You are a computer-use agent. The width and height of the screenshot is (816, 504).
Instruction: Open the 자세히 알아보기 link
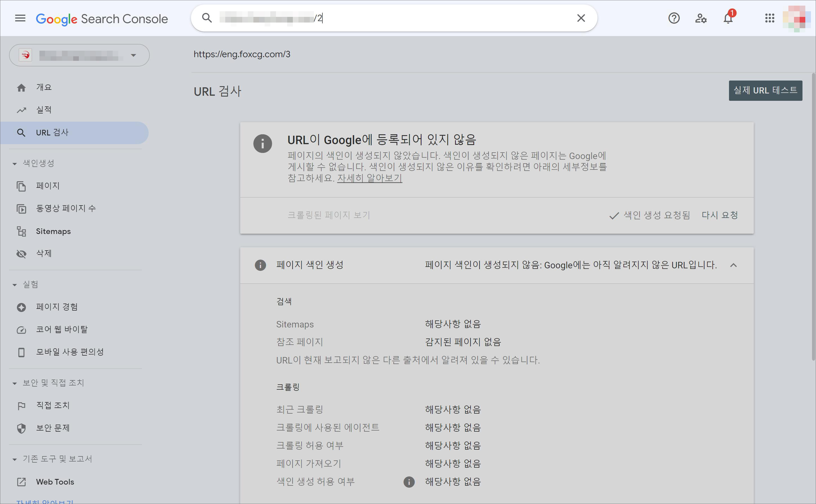(369, 178)
